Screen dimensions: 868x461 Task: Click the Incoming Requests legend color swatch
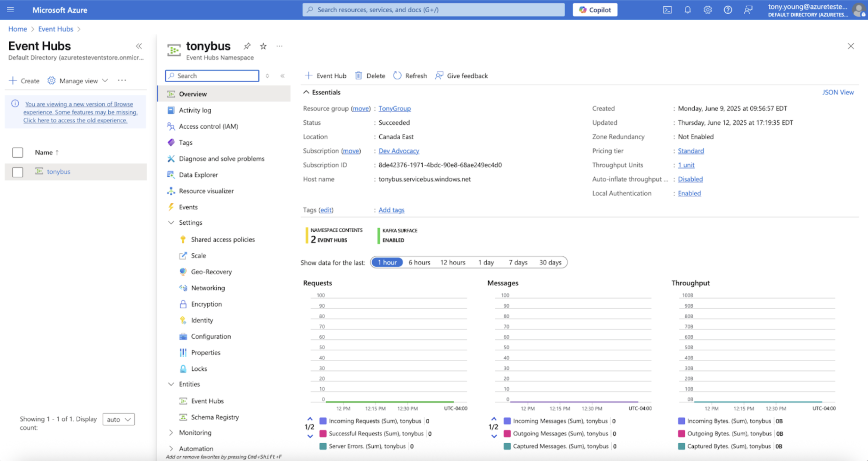click(x=323, y=421)
